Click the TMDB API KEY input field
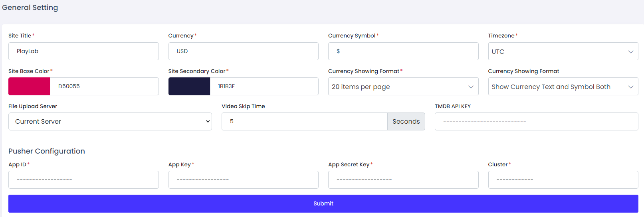This screenshot has width=644, height=217. 536,122
